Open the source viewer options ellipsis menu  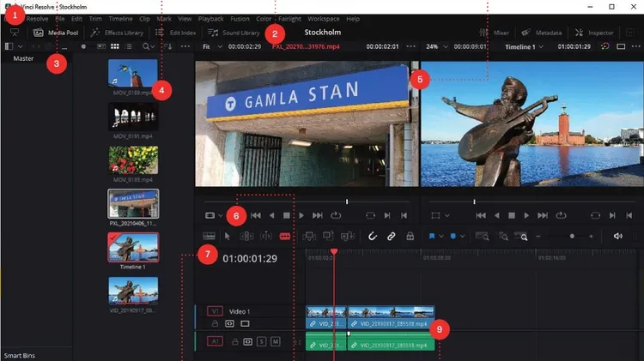coord(410,47)
